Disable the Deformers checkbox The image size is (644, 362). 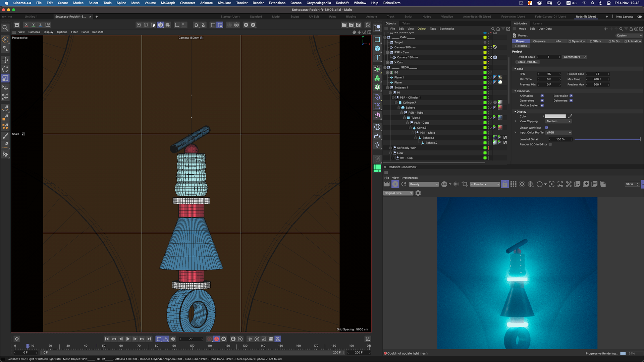pos(571,101)
